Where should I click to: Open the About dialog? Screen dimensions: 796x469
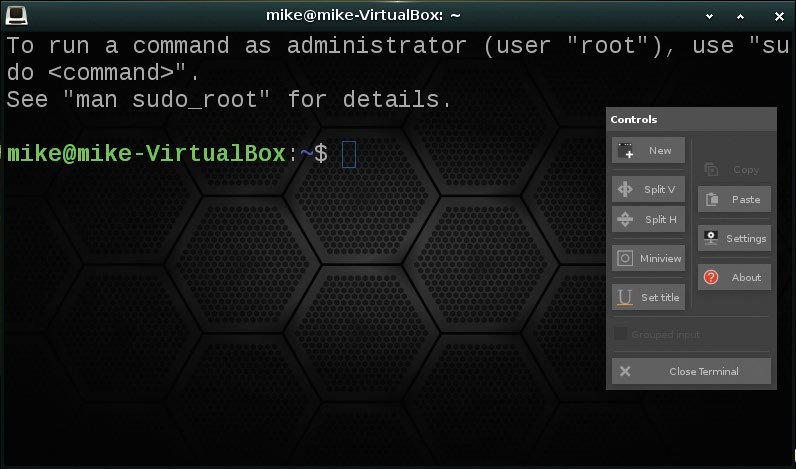tap(734, 277)
